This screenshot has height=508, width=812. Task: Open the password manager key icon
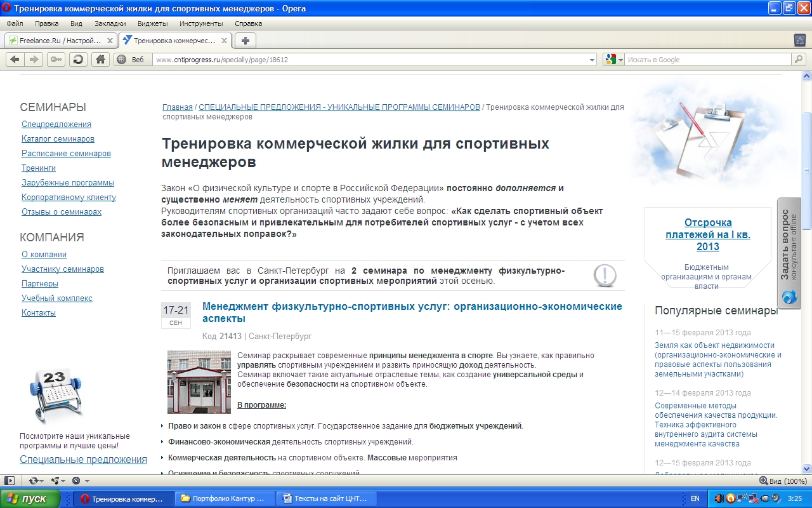[x=56, y=59]
